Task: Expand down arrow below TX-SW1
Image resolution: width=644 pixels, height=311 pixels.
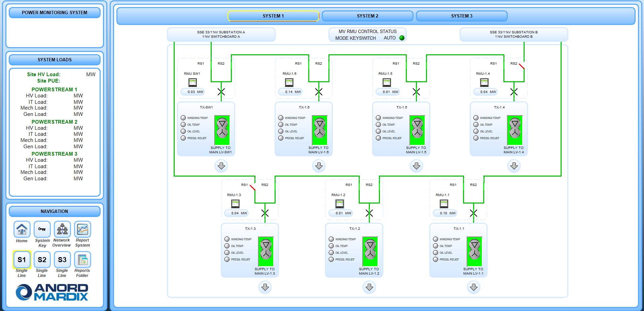Action: point(221,166)
